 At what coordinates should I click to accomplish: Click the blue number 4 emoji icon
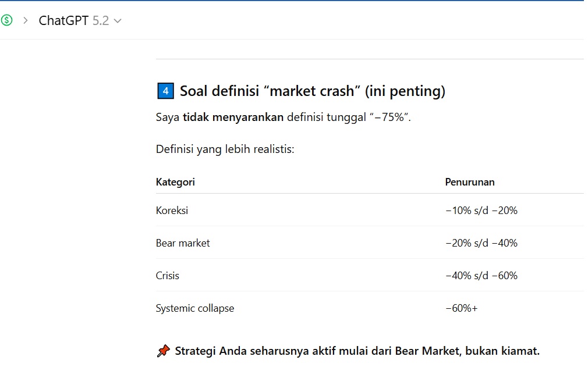[x=165, y=91]
